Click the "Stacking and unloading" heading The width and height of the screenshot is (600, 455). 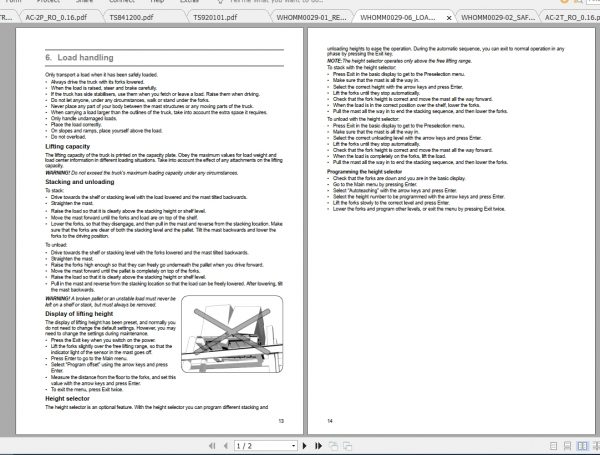(x=80, y=182)
